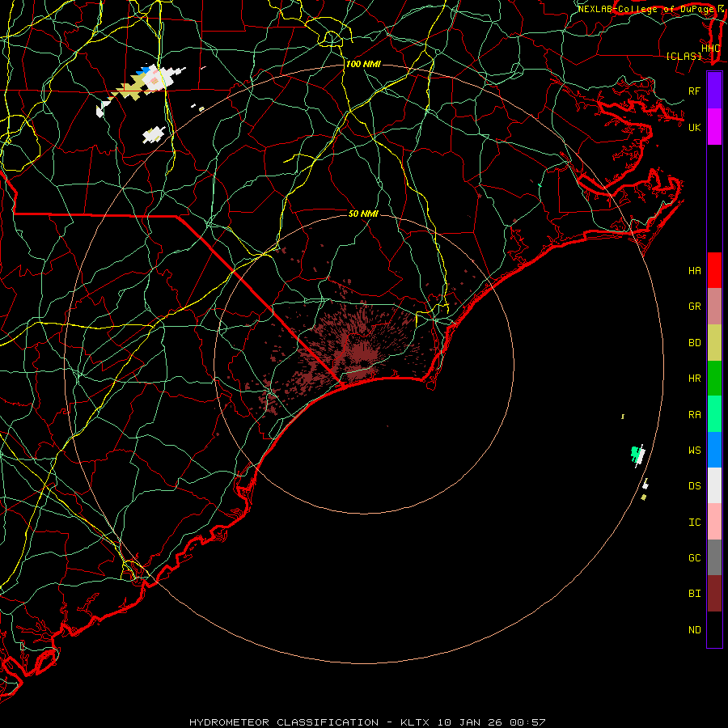
Task: Click the dark red BI legend swatch
Action: 714,594
